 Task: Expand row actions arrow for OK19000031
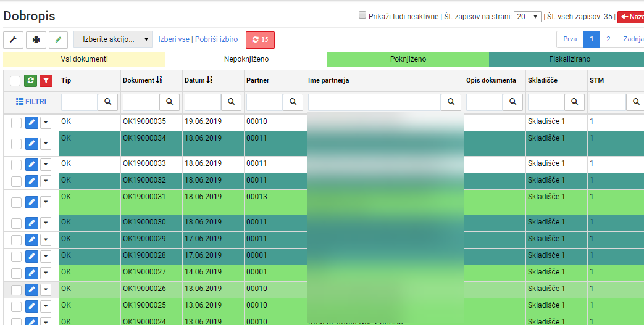pyautogui.click(x=46, y=202)
